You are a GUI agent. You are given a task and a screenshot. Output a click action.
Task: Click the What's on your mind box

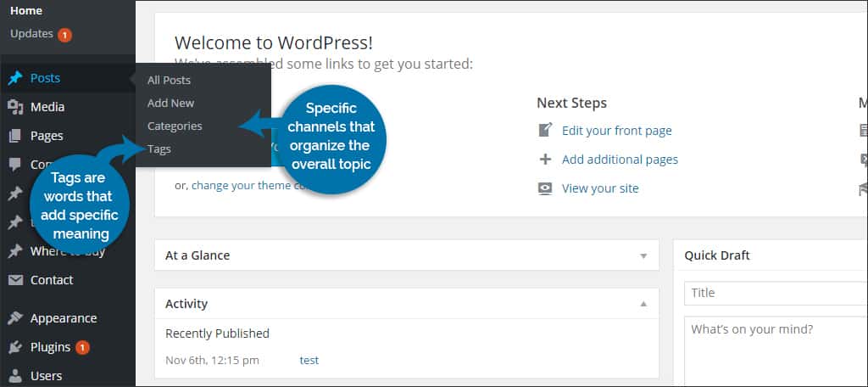point(776,351)
